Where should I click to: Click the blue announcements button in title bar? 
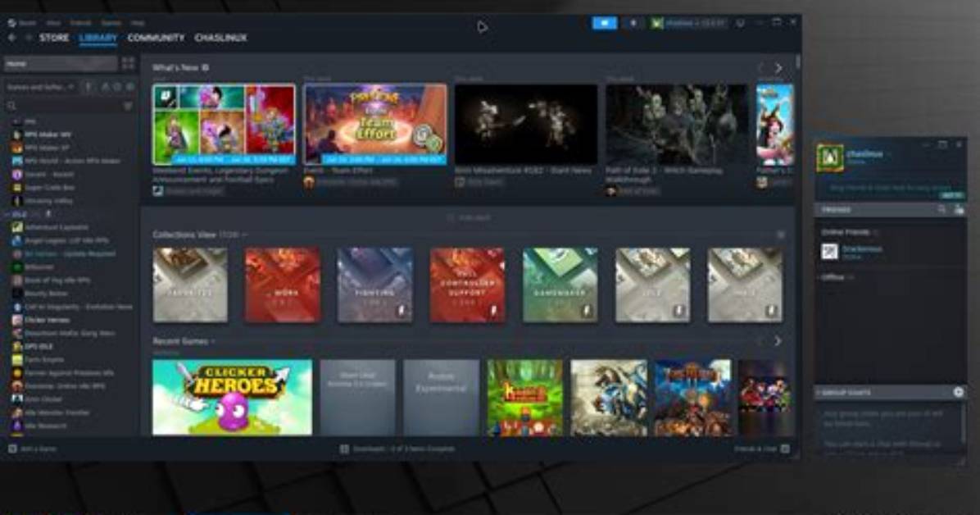pyautogui.click(x=605, y=22)
